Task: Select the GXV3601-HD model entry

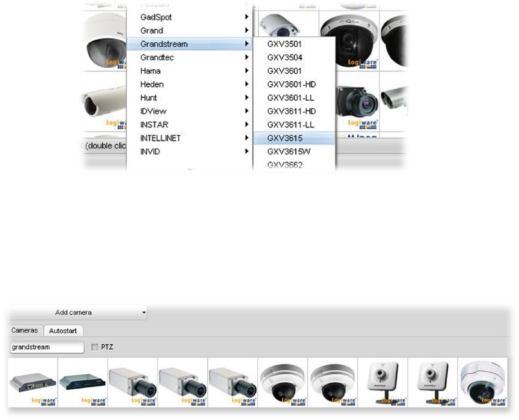Action: [x=291, y=84]
